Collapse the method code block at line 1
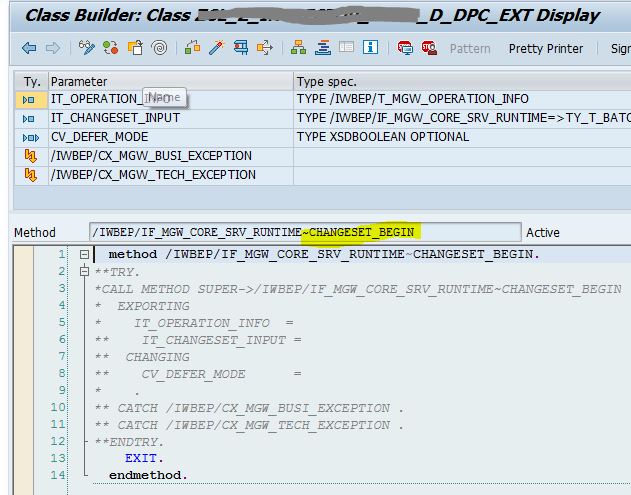The width and height of the screenshot is (631, 495). click(85, 255)
